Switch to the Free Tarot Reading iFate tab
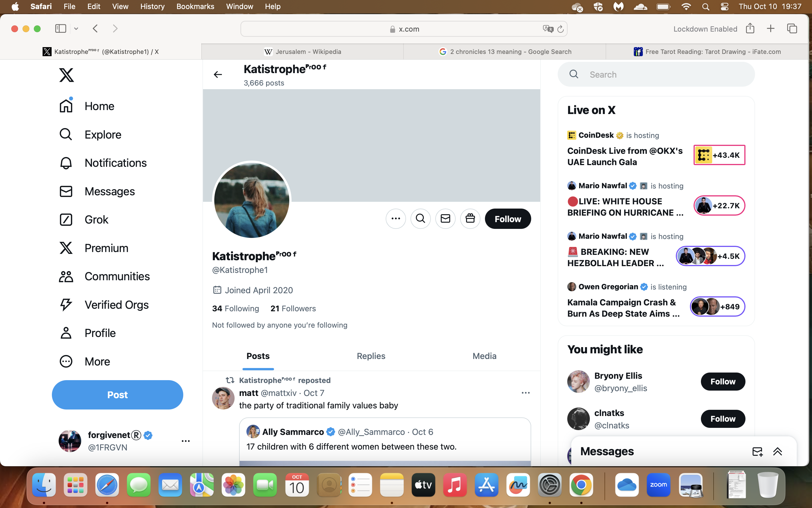The height and width of the screenshot is (508, 812). pos(707,52)
